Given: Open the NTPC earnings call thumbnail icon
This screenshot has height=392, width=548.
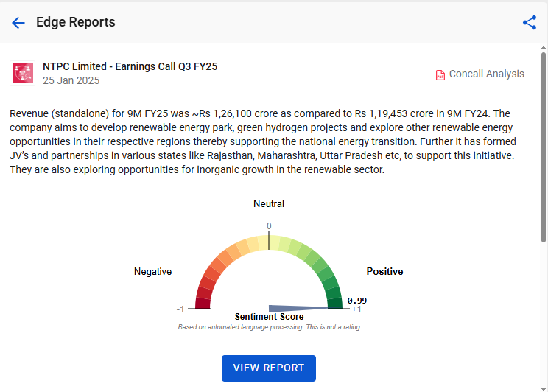Looking at the screenshot, I should pos(23,73).
